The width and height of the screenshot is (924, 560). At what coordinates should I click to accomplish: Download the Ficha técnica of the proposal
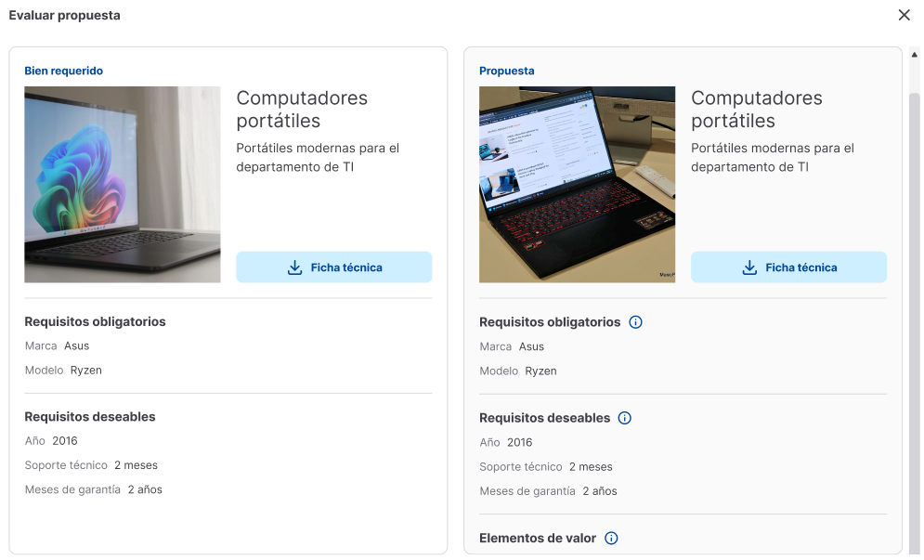(788, 267)
